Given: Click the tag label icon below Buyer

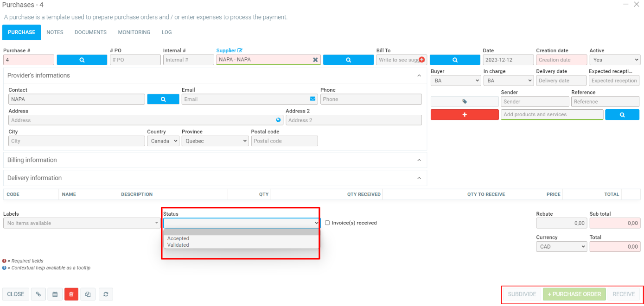Looking at the screenshot, I should [464, 101].
